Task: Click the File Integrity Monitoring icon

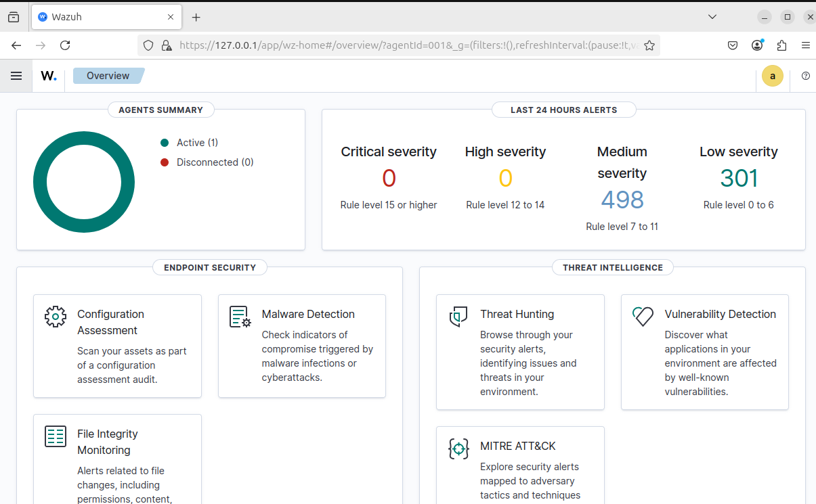Action: click(x=56, y=436)
